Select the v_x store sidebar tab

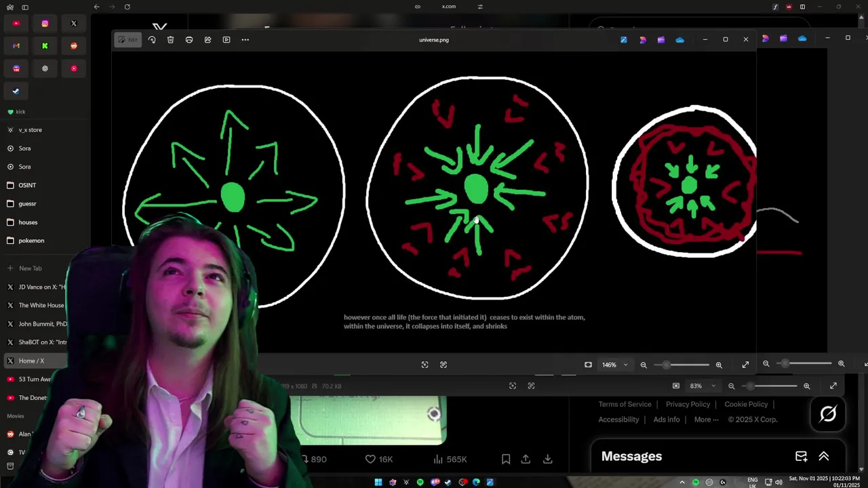[x=45, y=129]
